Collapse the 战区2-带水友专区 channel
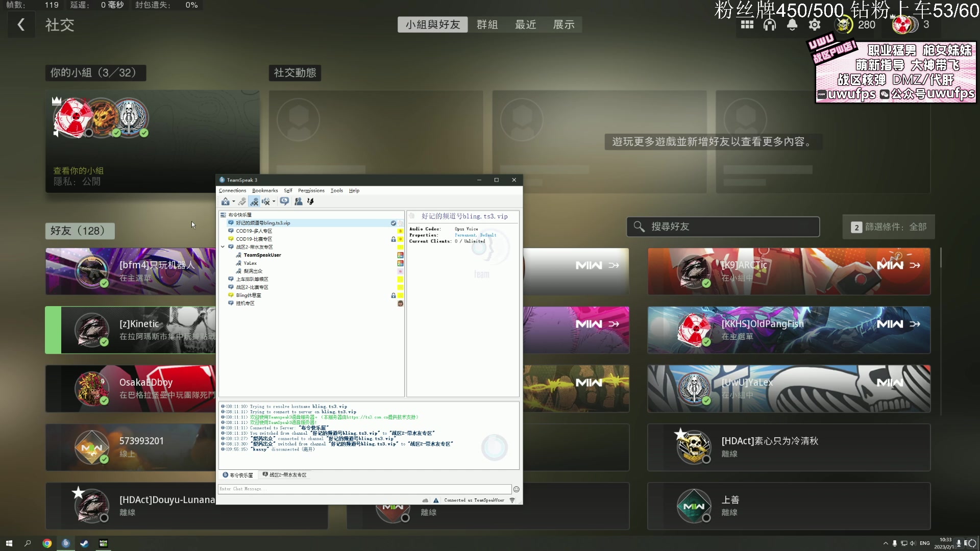980x551 pixels. click(x=223, y=247)
